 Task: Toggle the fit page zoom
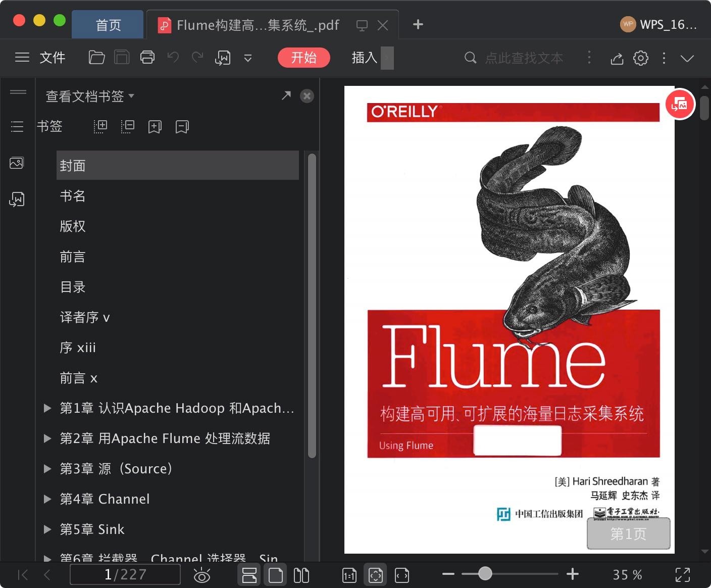pos(376,575)
